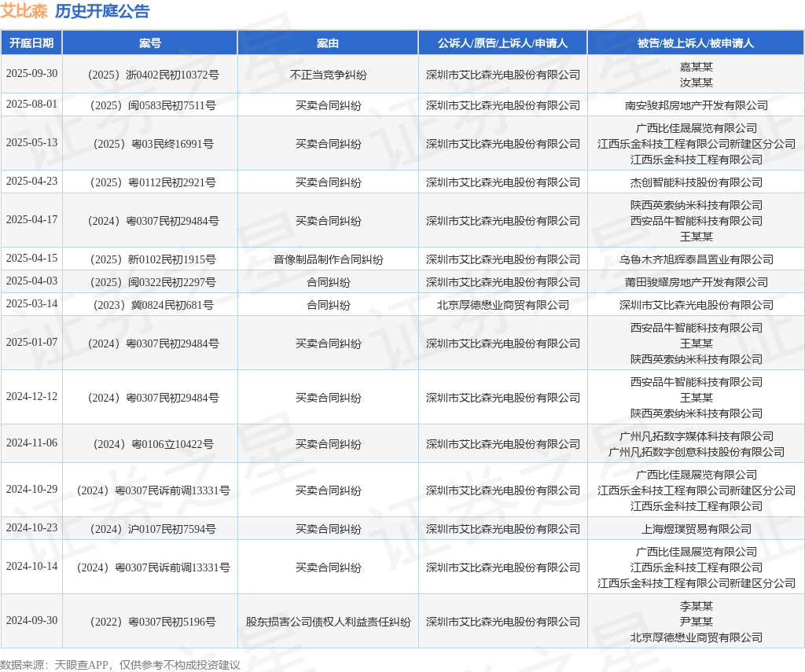The width and height of the screenshot is (805, 672).
Task: Click defendant 李某某
Action: tap(697, 606)
